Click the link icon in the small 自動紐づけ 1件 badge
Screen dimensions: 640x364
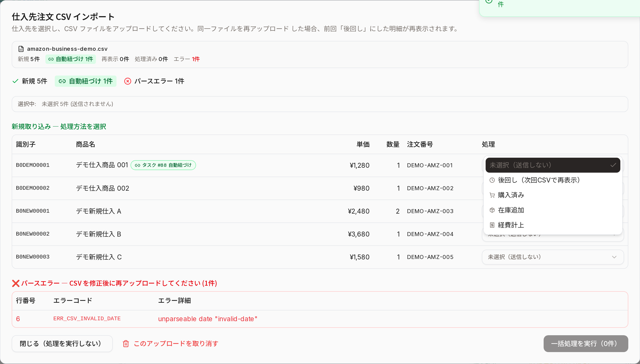pos(51,59)
